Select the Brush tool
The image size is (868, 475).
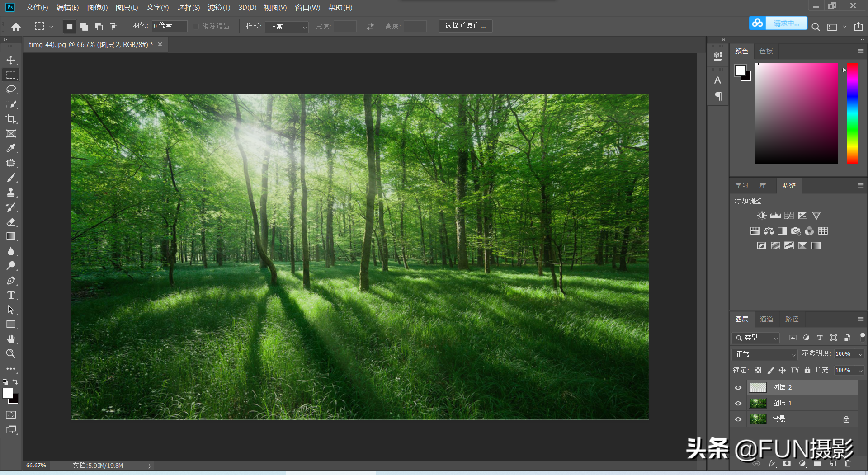click(x=11, y=178)
